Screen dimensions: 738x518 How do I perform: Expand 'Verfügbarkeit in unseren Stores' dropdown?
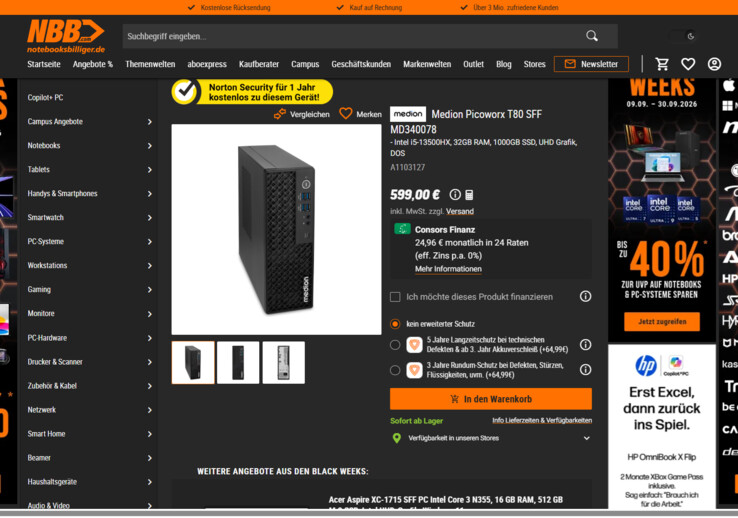click(x=586, y=438)
